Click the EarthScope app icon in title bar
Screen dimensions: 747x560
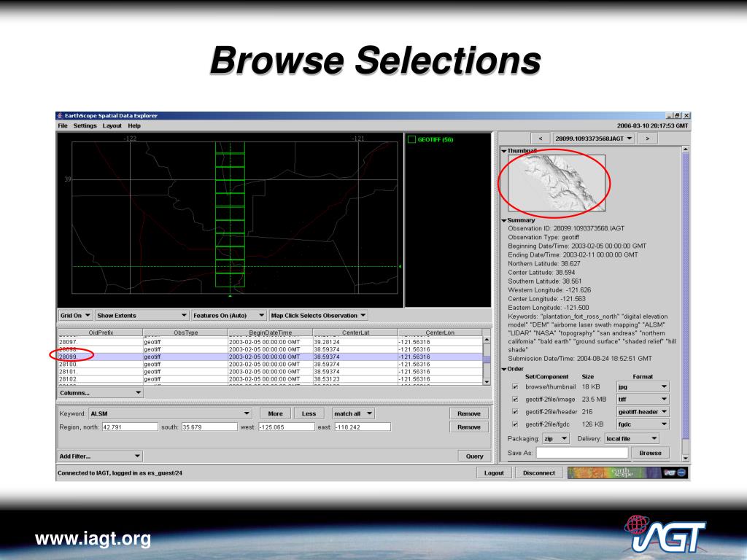tap(60, 116)
